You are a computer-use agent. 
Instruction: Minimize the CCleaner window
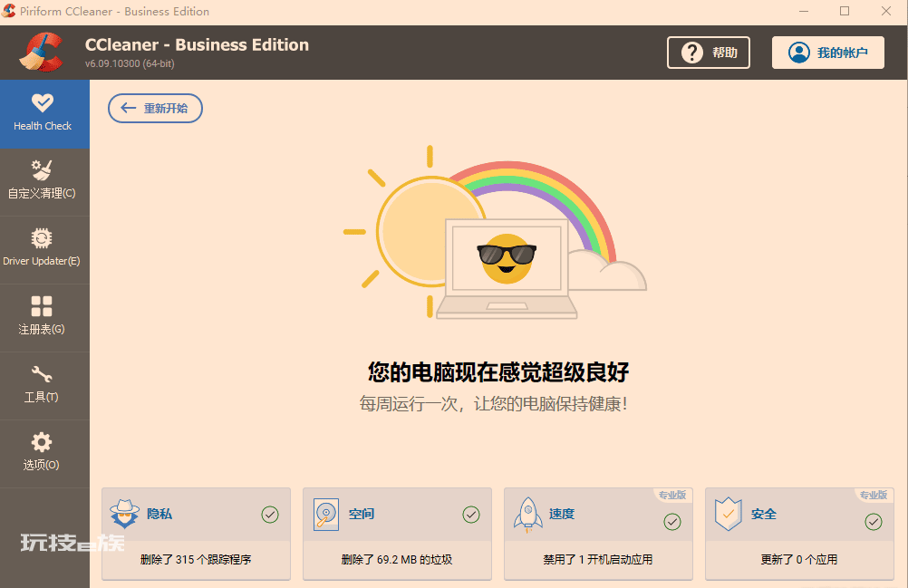[804, 12]
